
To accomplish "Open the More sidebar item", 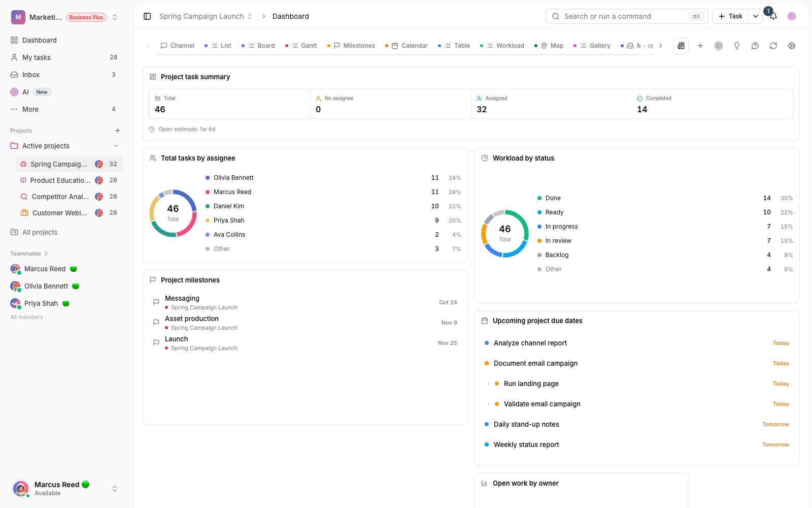I will 65,109.
